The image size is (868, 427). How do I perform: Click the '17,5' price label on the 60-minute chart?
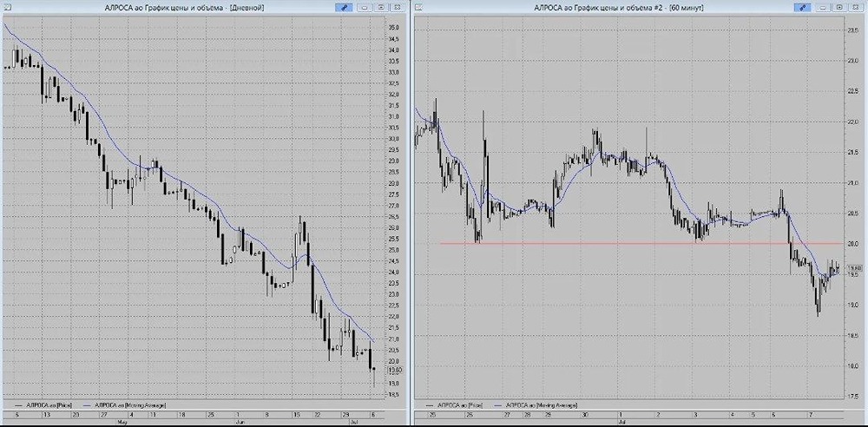852,396
